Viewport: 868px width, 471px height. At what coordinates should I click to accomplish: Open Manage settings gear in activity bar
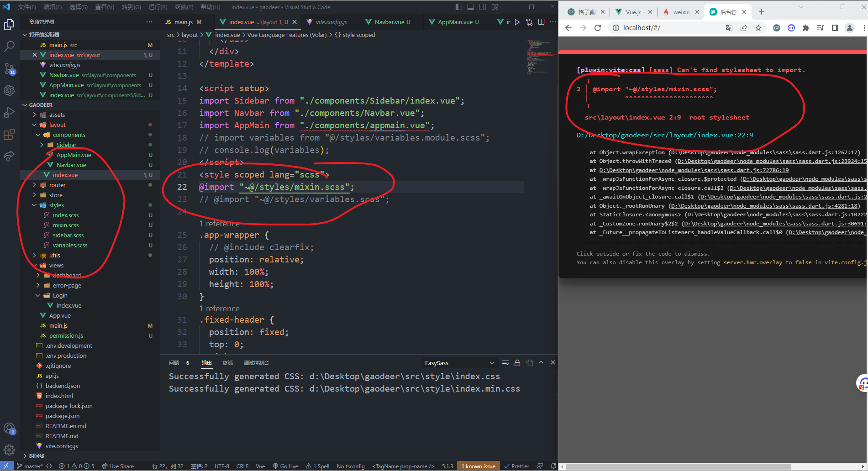click(x=9, y=450)
